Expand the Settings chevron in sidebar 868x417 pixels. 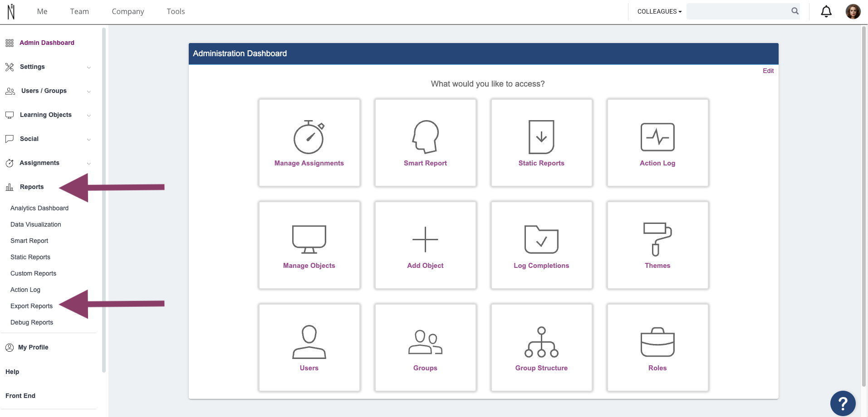click(x=88, y=68)
